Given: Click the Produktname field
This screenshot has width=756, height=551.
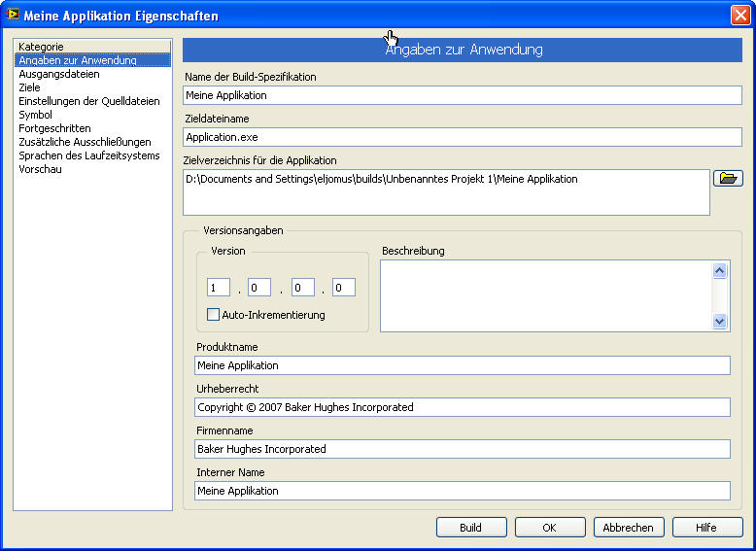Looking at the screenshot, I should (463, 365).
